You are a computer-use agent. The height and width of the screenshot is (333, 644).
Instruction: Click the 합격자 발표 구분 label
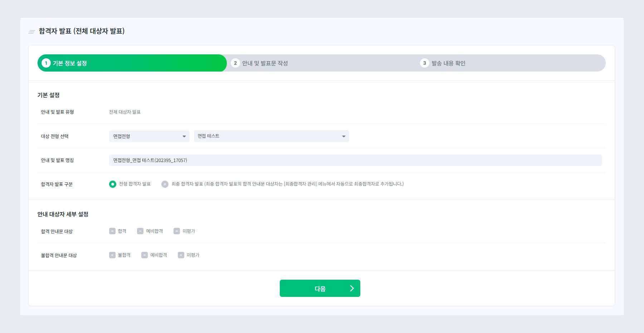pyautogui.click(x=57, y=184)
